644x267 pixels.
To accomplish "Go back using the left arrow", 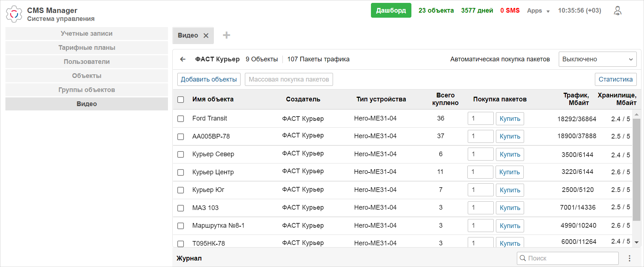I will point(183,59).
